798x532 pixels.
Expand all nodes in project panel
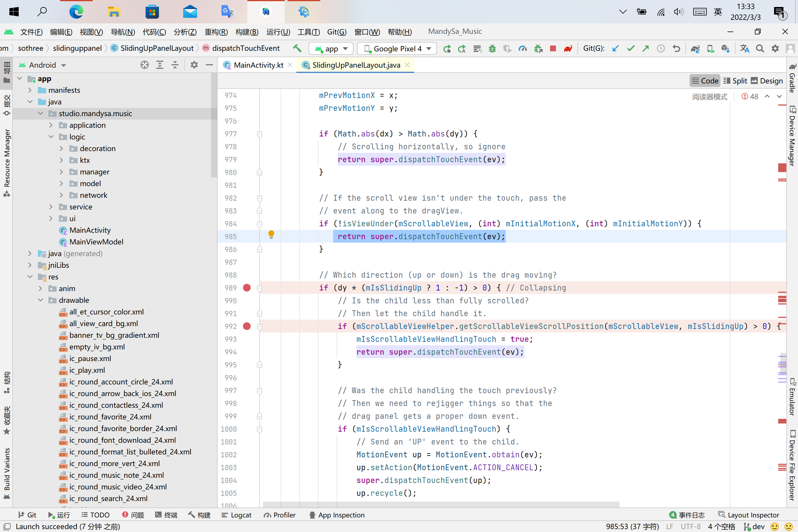(160, 65)
